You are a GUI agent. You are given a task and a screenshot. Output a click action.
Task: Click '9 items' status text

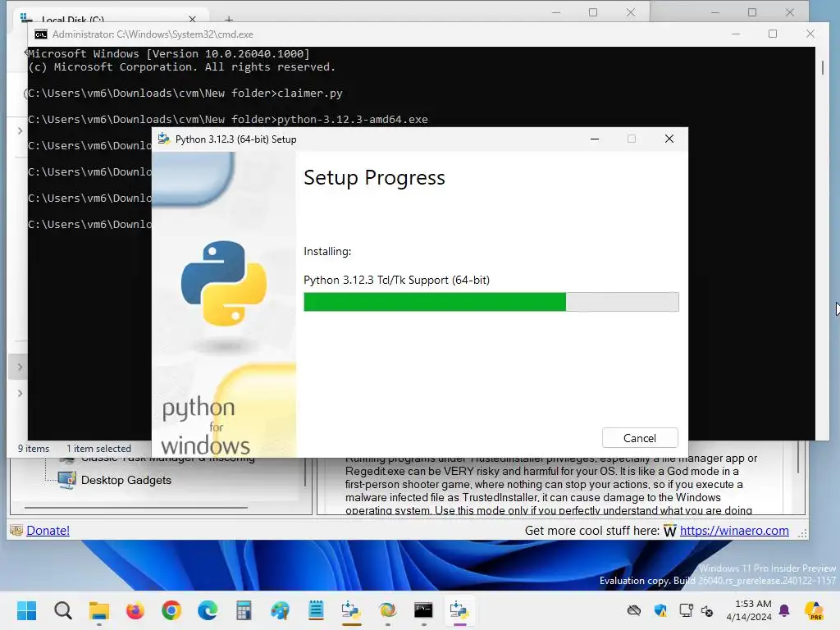33,449
